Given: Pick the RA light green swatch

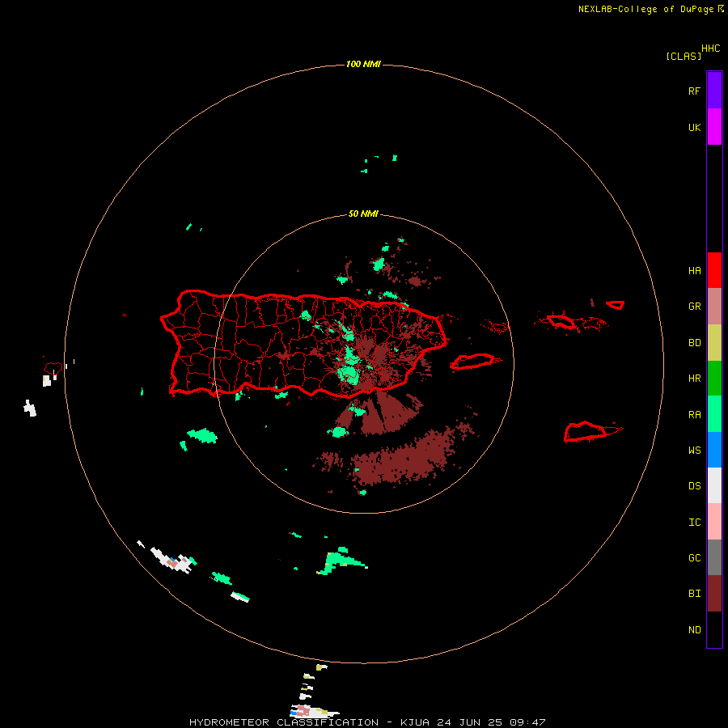Looking at the screenshot, I should (714, 414).
